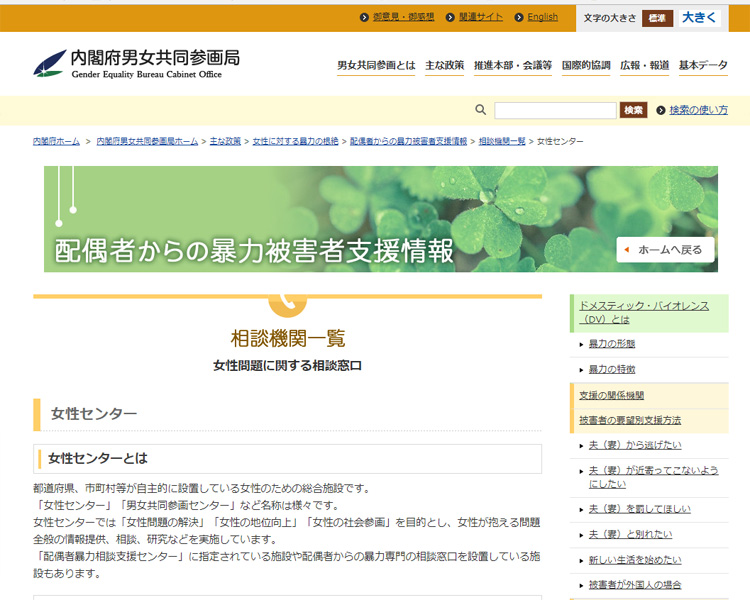
Task: Click the ホームへ戻る button on banner
Action: tap(665, 250)
